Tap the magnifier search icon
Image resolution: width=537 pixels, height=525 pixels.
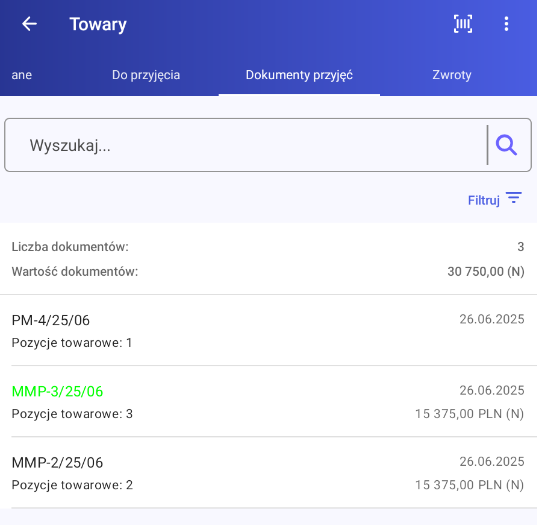pyautogui.click(x=506, y=145)
